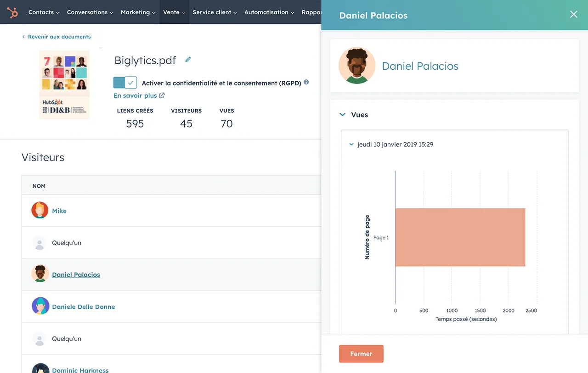
Task: Click the Page 1 bar in chart
Action: pos(460,237)
